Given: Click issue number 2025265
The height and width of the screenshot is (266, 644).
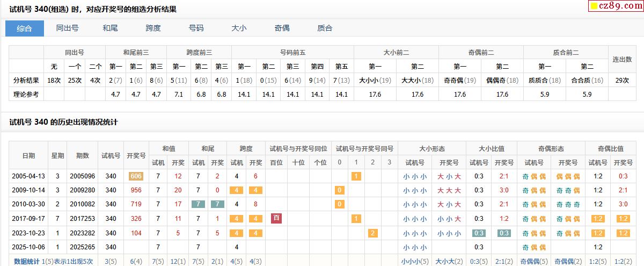Looking at the screenshot, I should click(x=83, y=247).
